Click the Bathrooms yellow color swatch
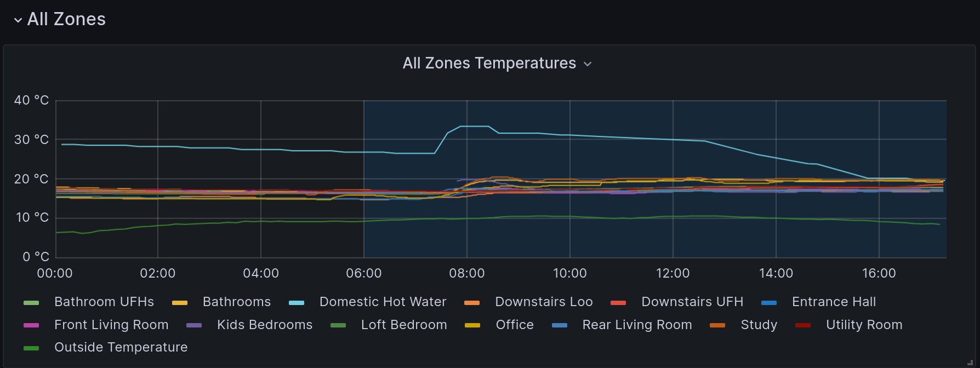 pyautogui.click(x=180, y=303)
